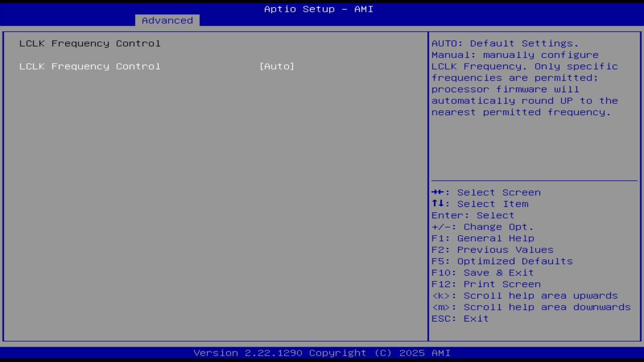Click the '<m>: Scroll help area downwards' hint
This screenshot has width=644, height=362.
click(531, 307)
